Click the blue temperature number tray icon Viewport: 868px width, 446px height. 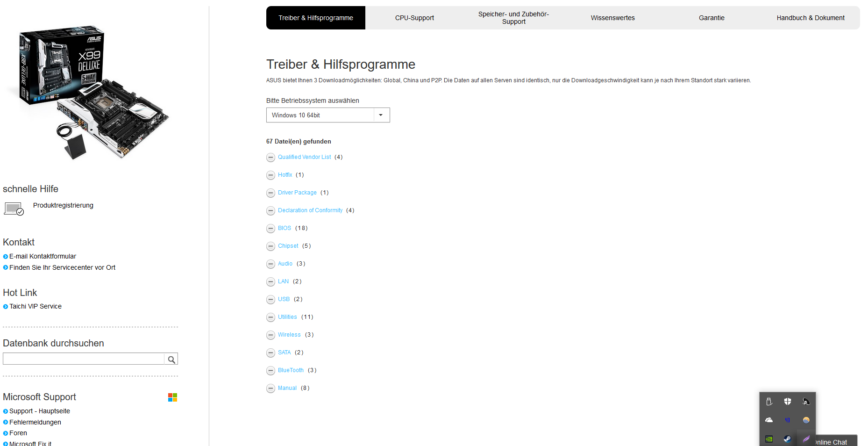788,420
